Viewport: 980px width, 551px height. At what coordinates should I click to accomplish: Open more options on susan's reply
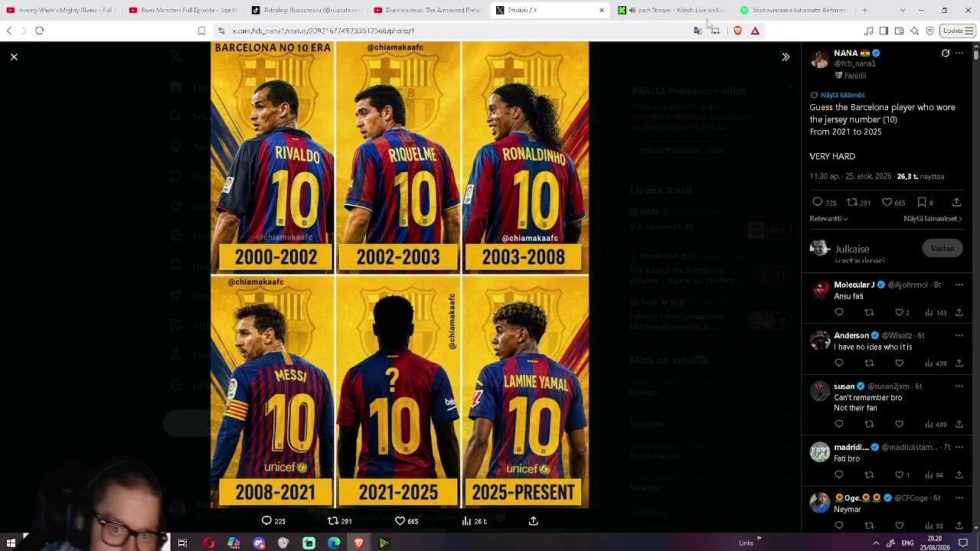[959, 386]
